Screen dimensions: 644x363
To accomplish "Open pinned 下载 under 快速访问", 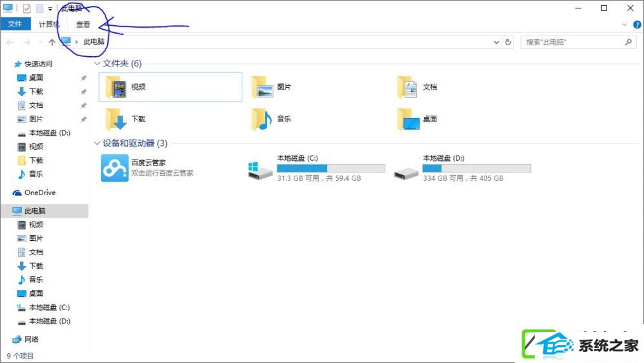I will click(36, 92).
